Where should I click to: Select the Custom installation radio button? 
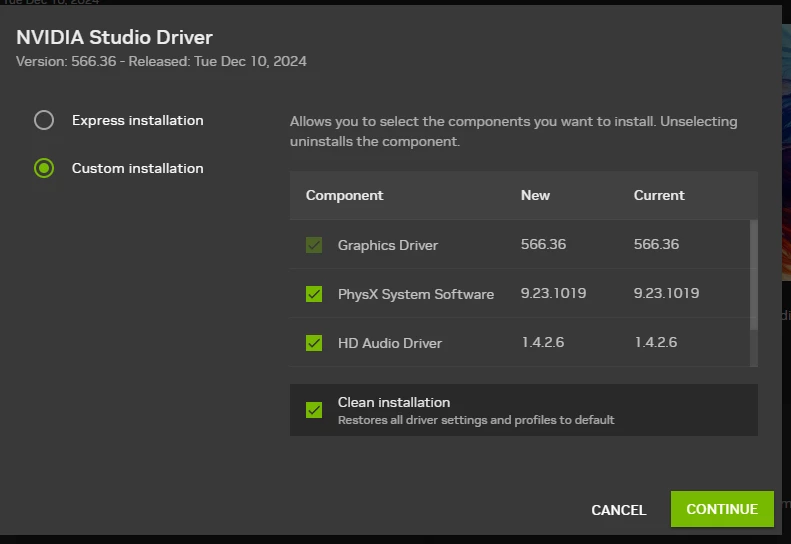44,168
